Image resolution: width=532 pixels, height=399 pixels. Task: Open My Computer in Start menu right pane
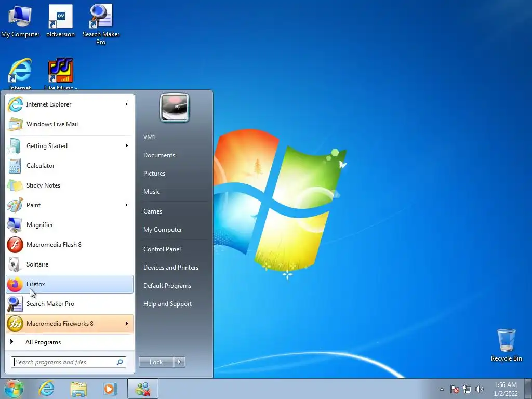click(x=163, y=230)
